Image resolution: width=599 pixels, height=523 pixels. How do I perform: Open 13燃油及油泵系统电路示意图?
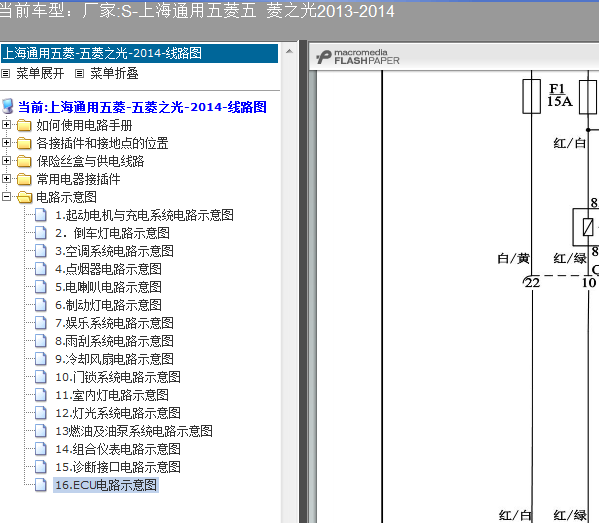point(134,431)
